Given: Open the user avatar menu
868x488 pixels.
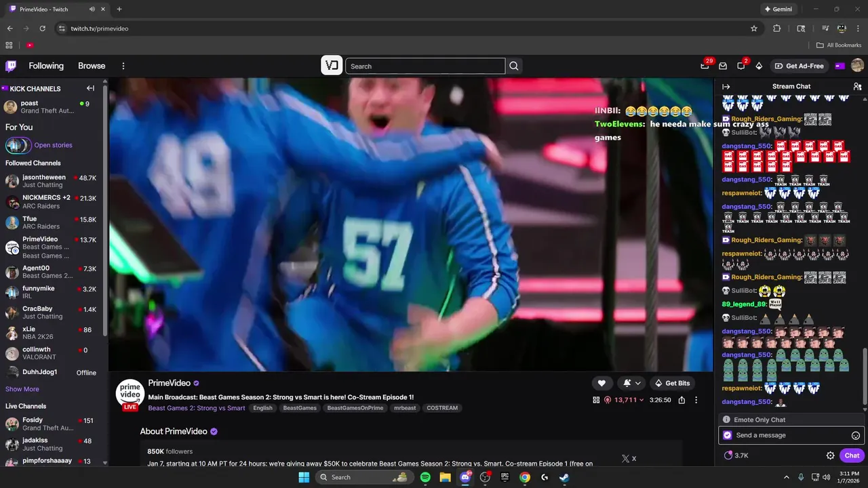Looking at the screenshot, I should click(x=857, y=66).
